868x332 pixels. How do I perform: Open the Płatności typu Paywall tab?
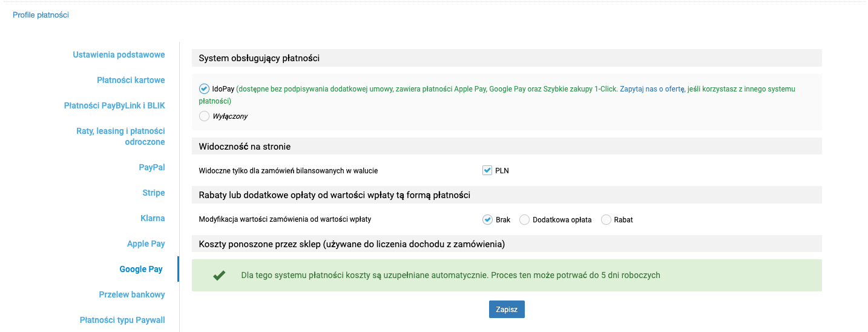122,320
